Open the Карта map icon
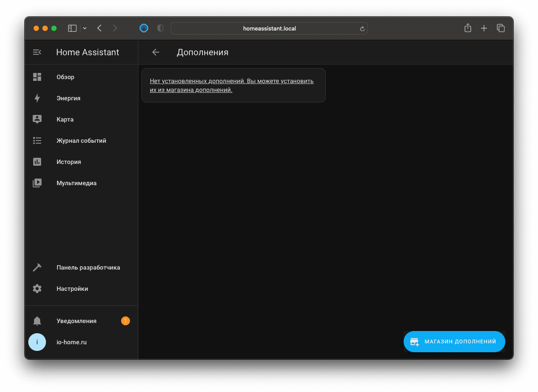The height and width of the screenshot is (392, 538). pos(37,119)
